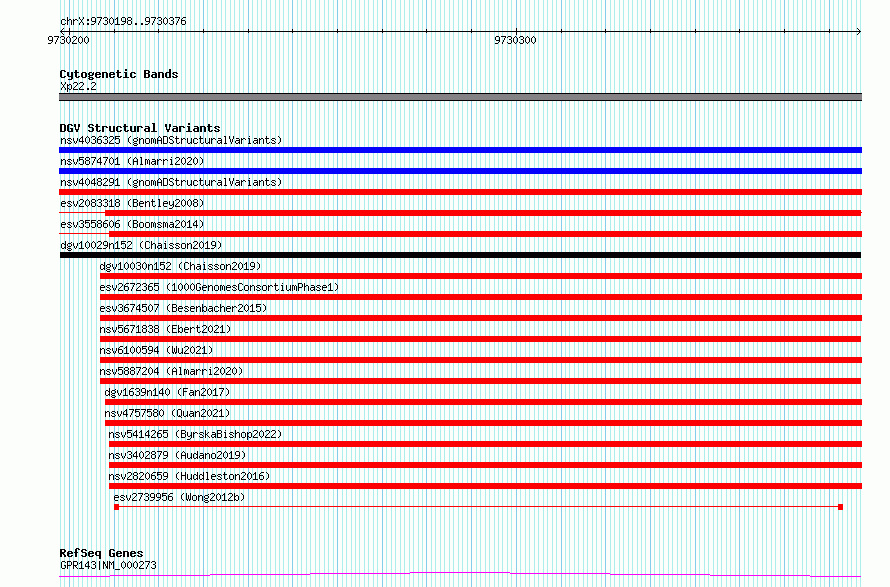Click the left arrowhead of the coordinate ruler
Image resolution: width=890 pixels, height=587 pixels.
coord(63,31)
